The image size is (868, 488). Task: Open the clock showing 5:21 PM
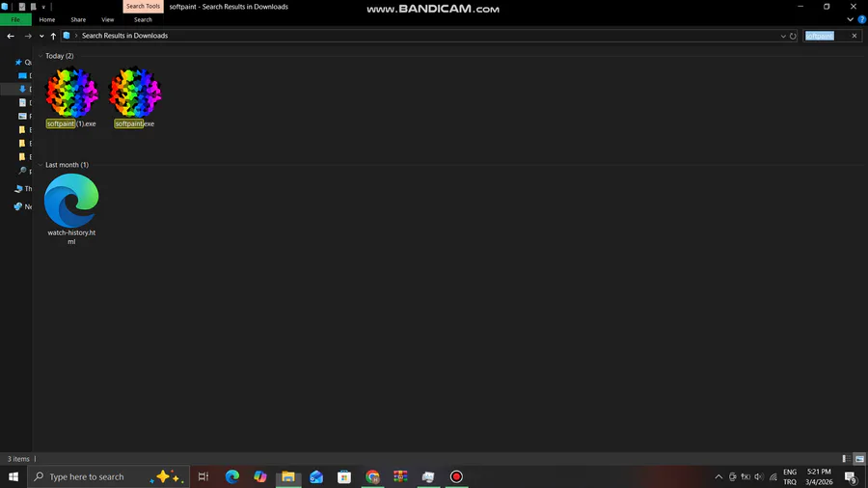(819, 476)
